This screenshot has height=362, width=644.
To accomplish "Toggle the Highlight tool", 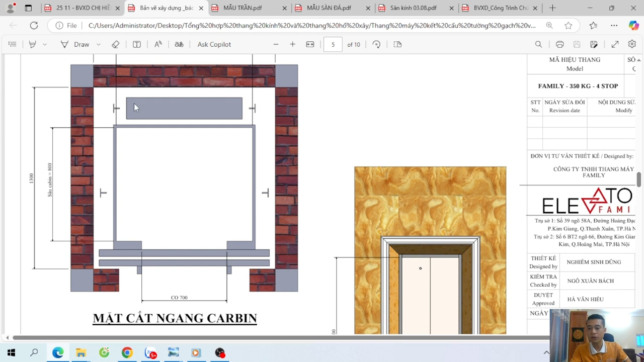I will click(x=33, y=44).
